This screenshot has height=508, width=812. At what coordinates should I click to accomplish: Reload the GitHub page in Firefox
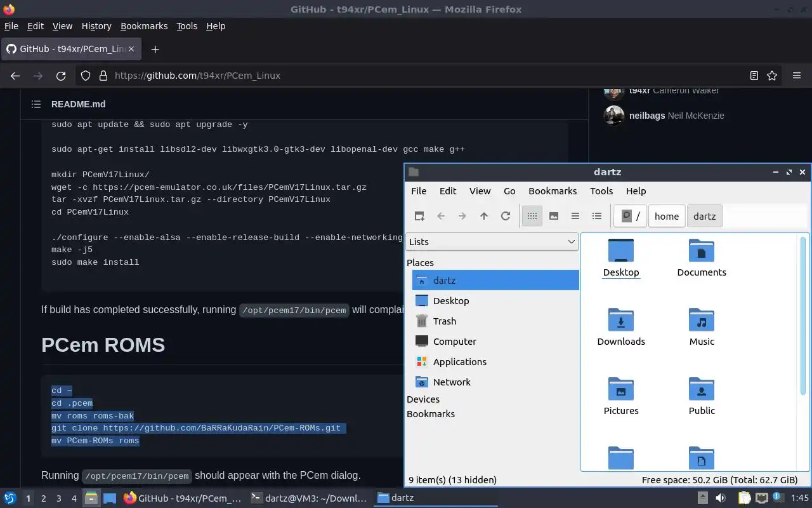tap(61, 76)
